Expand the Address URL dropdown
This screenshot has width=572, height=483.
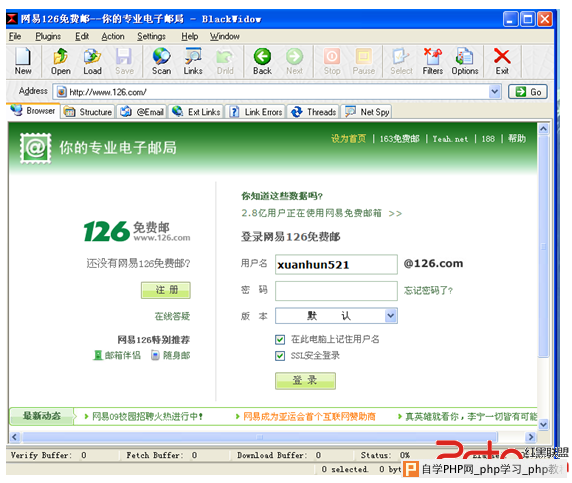494,92
